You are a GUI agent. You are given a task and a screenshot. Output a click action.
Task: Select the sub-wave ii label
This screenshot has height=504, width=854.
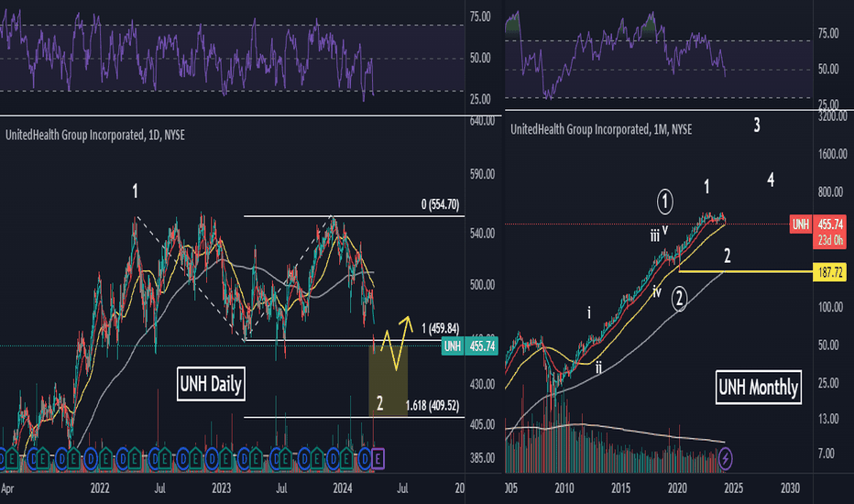[598, 367]
